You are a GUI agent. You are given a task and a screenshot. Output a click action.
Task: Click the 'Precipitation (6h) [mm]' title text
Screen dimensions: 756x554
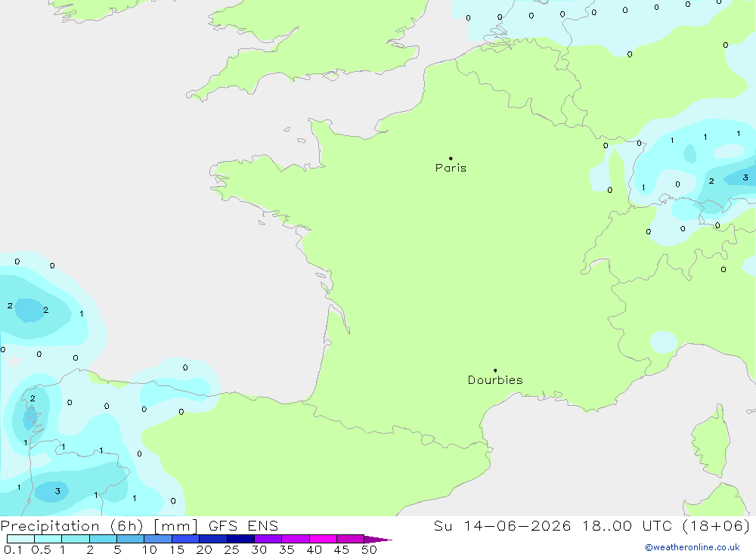tap(99, 525)
